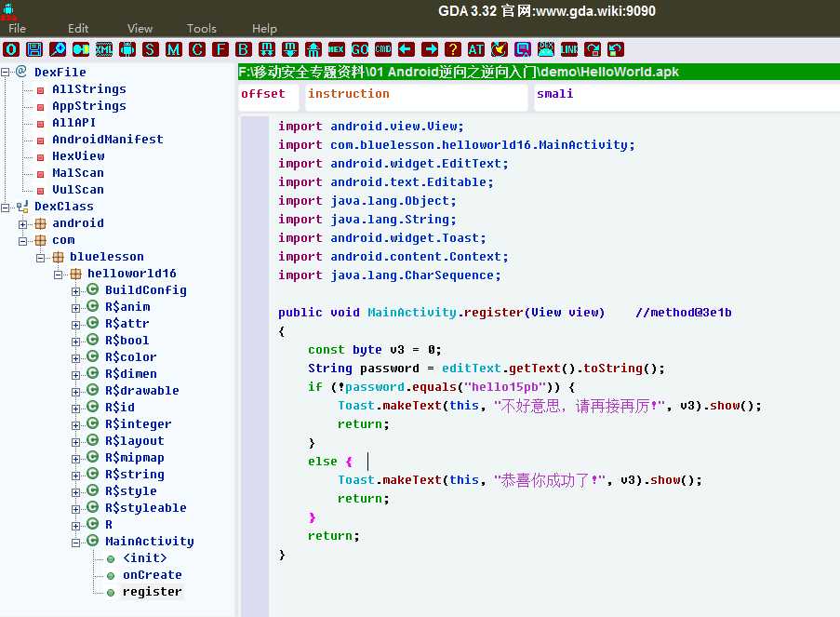Collapse the bluelesson package node
This screenshot has width=840, height=617.
tap(40, 257)
